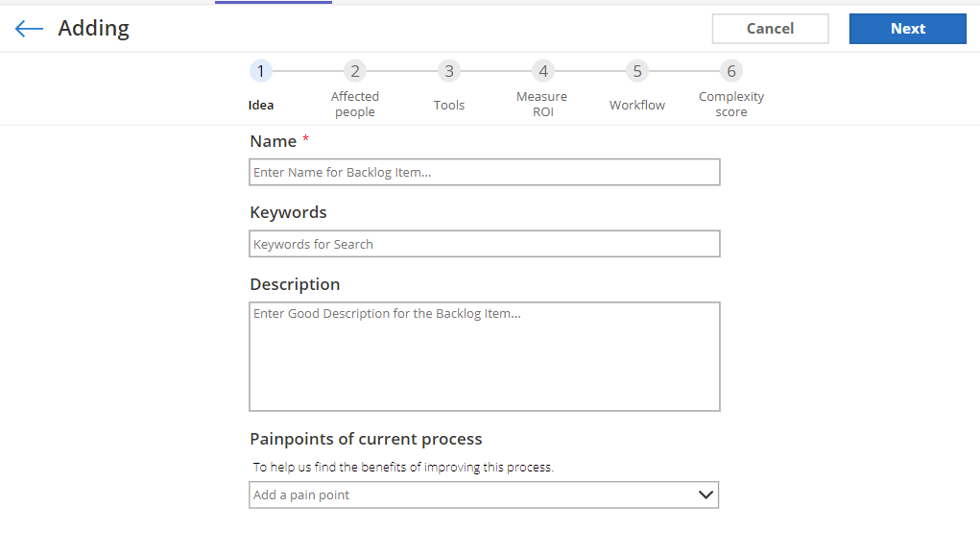
Task: Focus the Name input field
Action: 484,173
